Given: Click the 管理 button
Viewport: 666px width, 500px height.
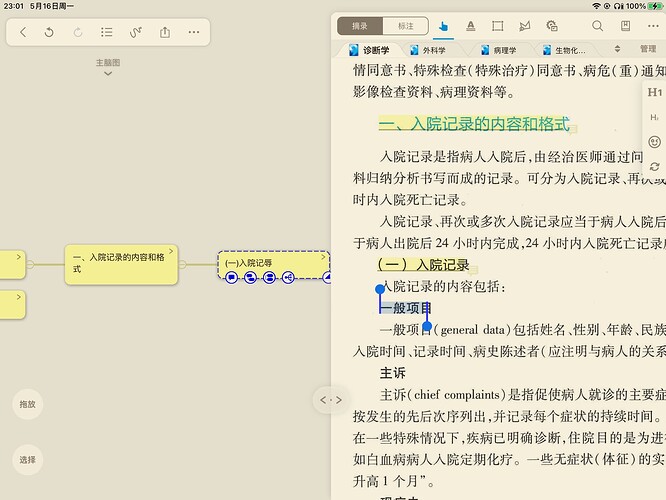Looking at the screenshot, I should coord(648,49).
